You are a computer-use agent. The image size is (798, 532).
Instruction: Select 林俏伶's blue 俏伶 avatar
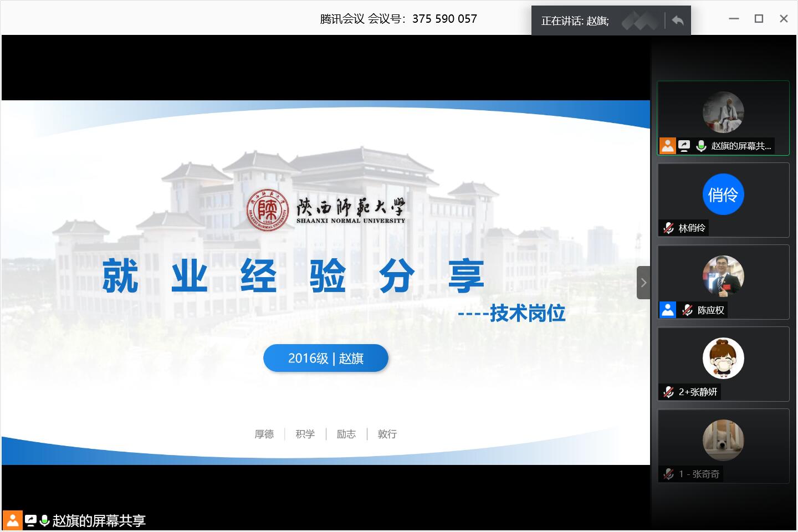tap(723, 195)
